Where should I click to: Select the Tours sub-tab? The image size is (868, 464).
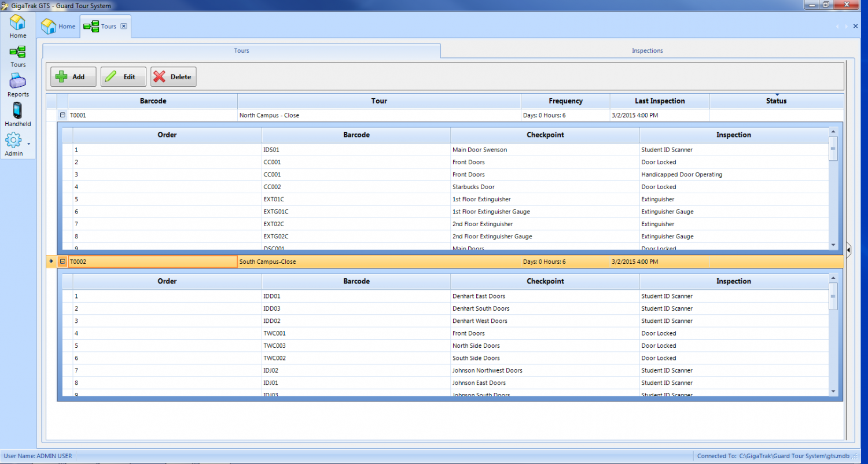[x=241, y=50]
